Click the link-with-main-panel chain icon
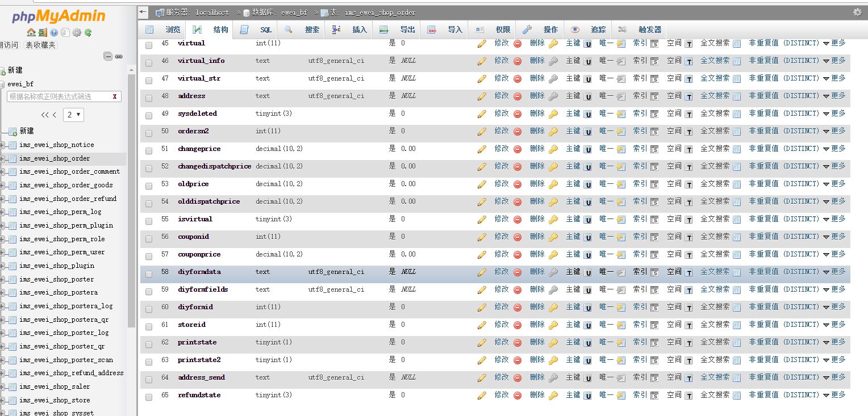Viewport: 868px width, 416px height. 119,56
